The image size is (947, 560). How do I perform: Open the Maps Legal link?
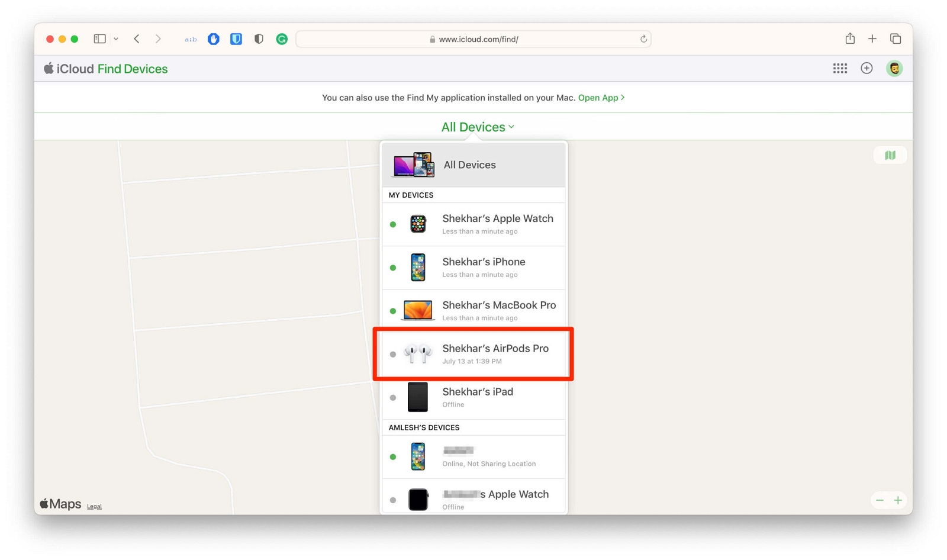94,507
